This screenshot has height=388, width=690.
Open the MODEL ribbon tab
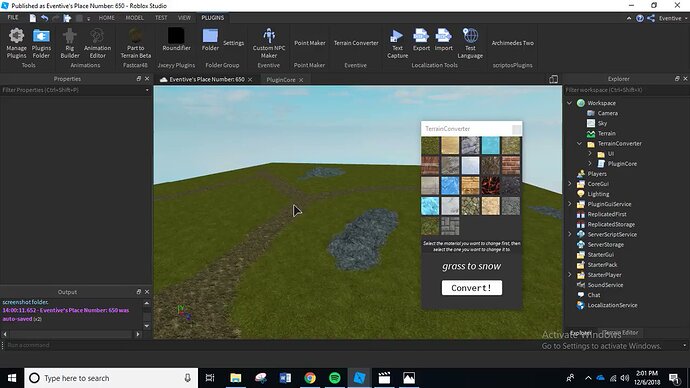coord(134,18)
